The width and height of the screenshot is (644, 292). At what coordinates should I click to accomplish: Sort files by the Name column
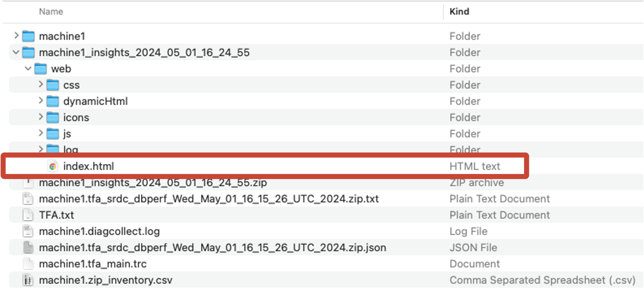[51, 11]
